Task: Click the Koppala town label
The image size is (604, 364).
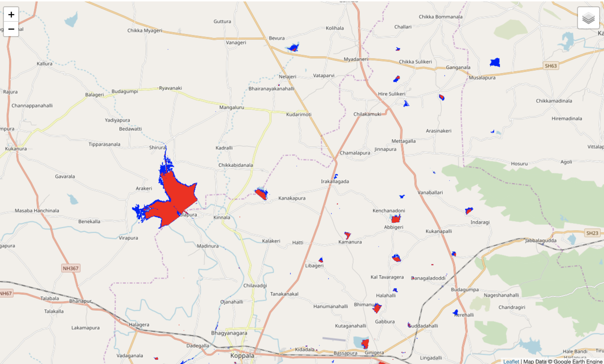Action: [x=242, y=356]
